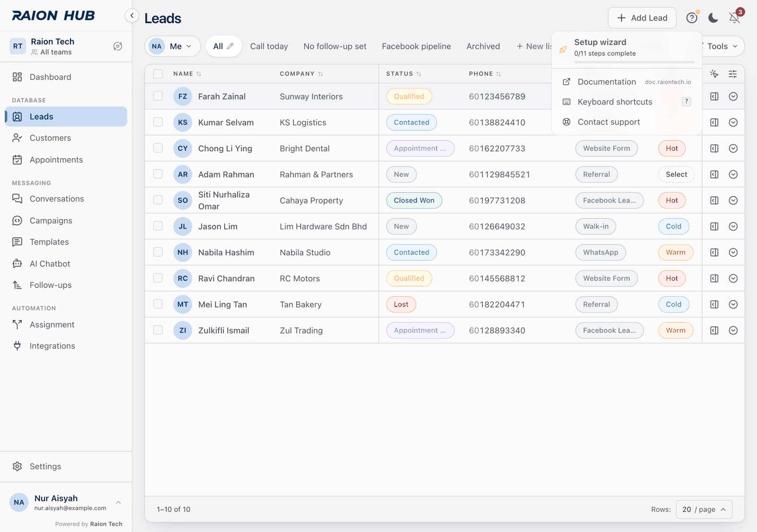This screenshot has height=532, width=757.
Task: Click the Add Lead button
Action: click(642, 18)
